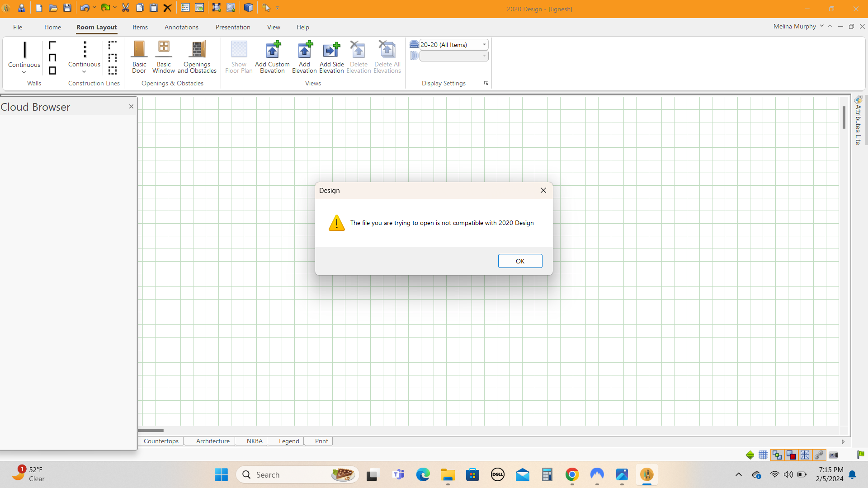This screenshot has width=868, height=488.
Task: Click the drawing area vertical scrollbar
Action: (x=844, y=117)
